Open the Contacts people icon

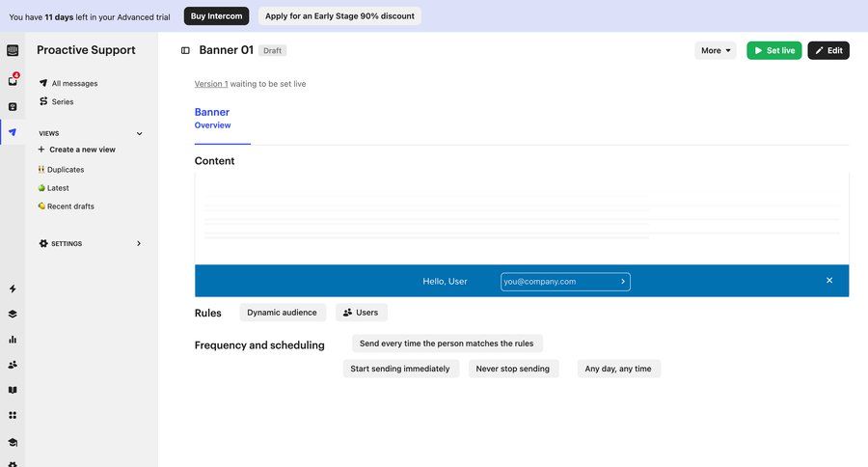click(x=13, y=365)
